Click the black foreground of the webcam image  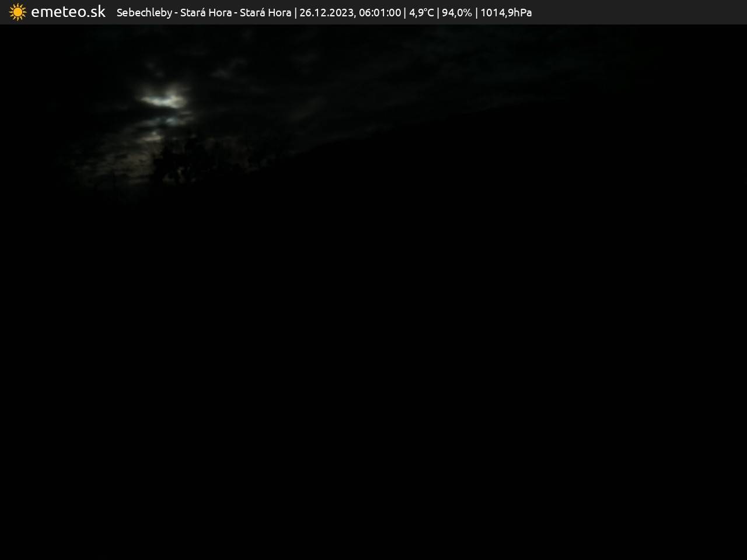coord(373,379)
